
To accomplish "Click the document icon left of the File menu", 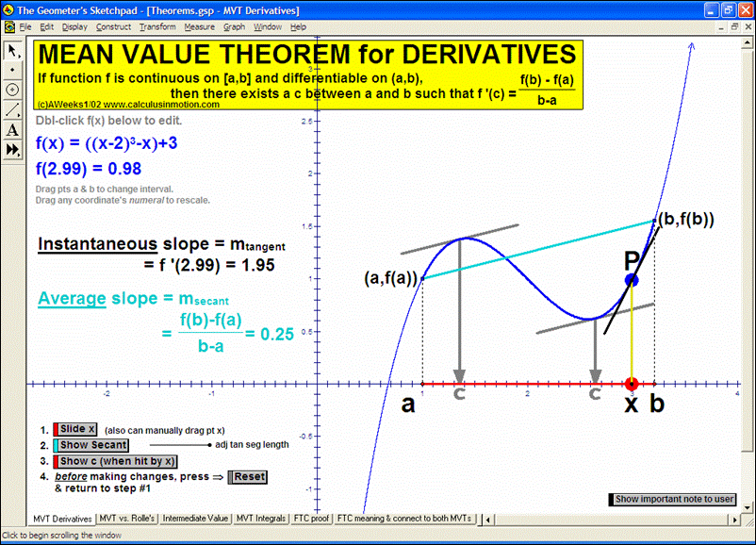I will click(x=8, y=26).
